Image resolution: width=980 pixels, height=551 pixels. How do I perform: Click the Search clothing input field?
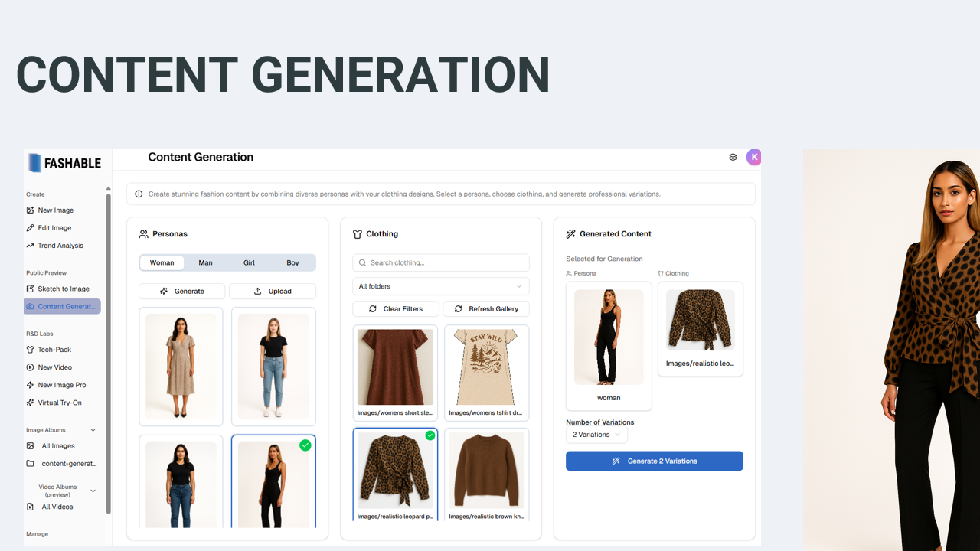click(441, 262)
